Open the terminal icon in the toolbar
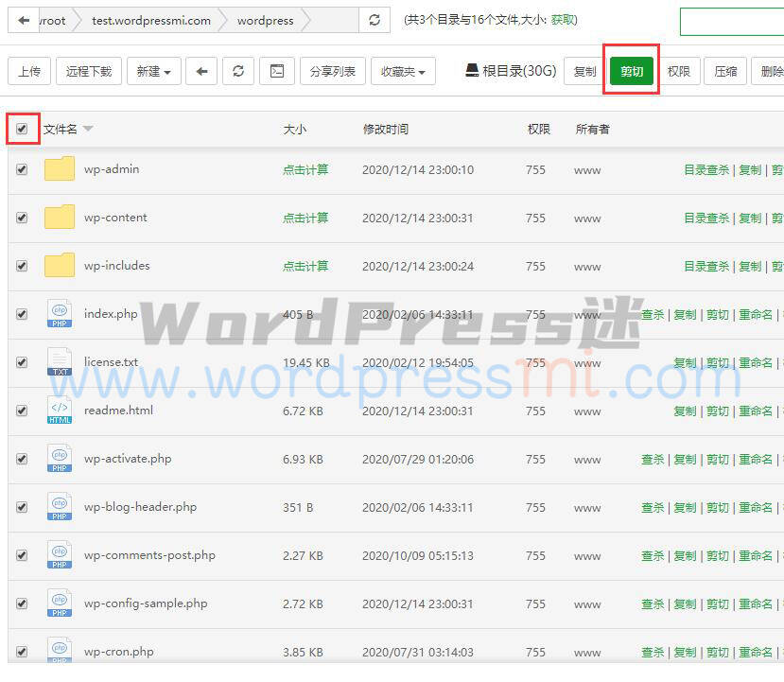 tap(275, 71)
